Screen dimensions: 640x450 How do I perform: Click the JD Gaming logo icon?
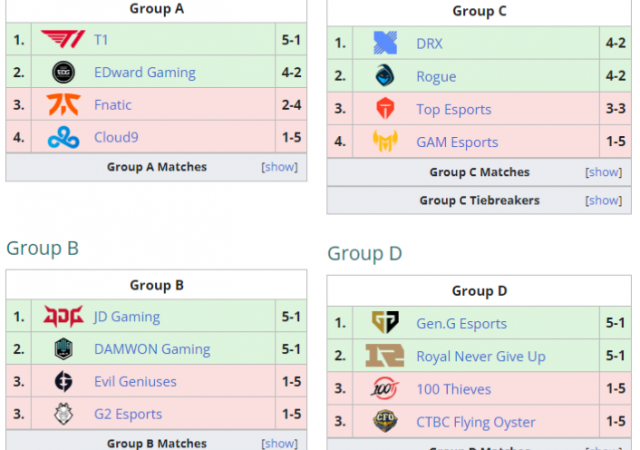(64, 317)
